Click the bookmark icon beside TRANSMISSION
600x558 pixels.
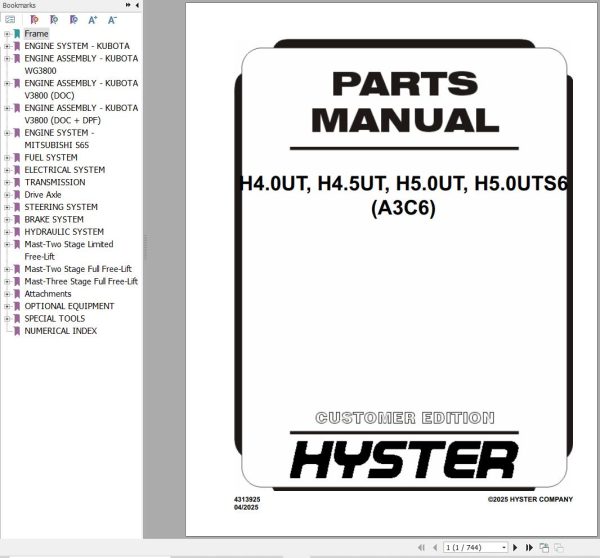[x=17, y=182]
